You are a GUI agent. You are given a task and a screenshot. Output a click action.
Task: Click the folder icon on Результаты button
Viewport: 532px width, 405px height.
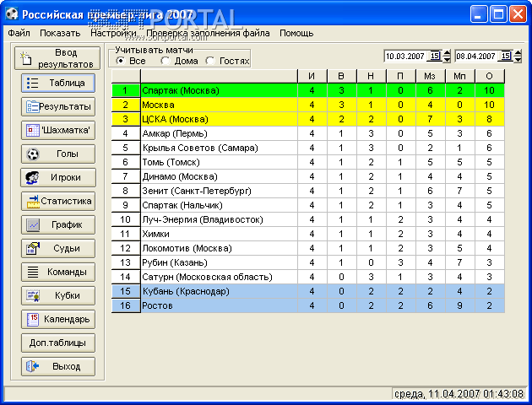pos(33,107)
